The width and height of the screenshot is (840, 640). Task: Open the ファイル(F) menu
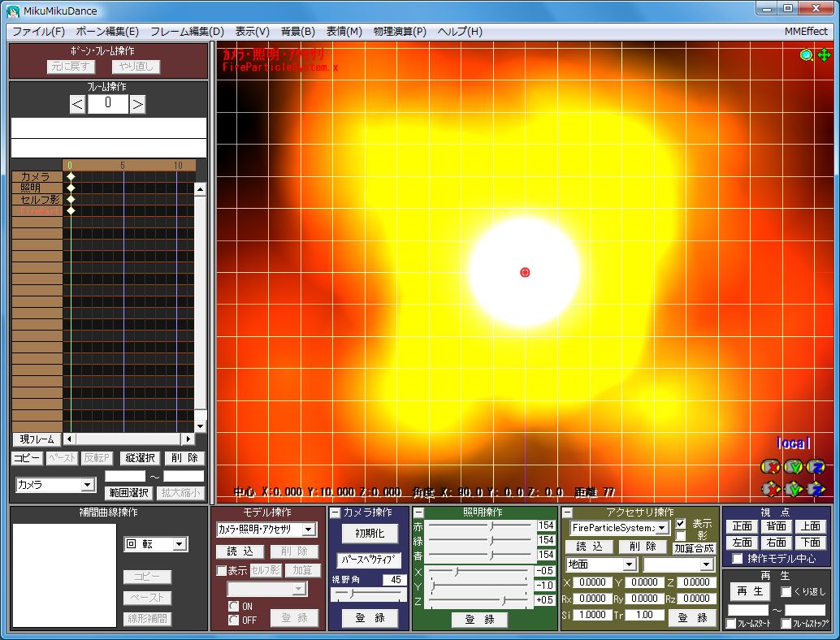(x=38, y=32)
